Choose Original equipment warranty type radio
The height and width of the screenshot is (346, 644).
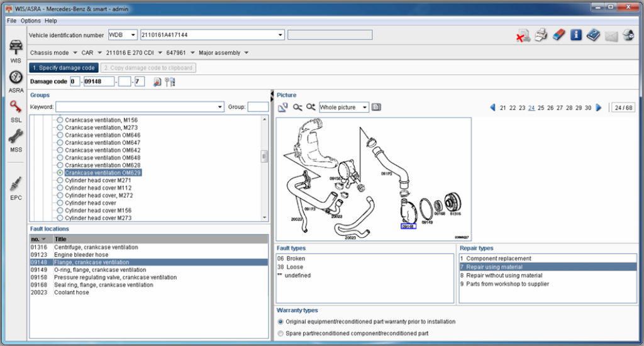coord(280,321)
